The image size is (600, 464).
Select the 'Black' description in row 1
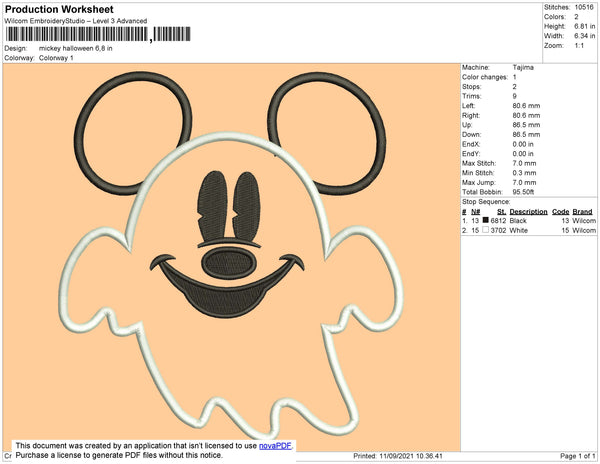518,221
